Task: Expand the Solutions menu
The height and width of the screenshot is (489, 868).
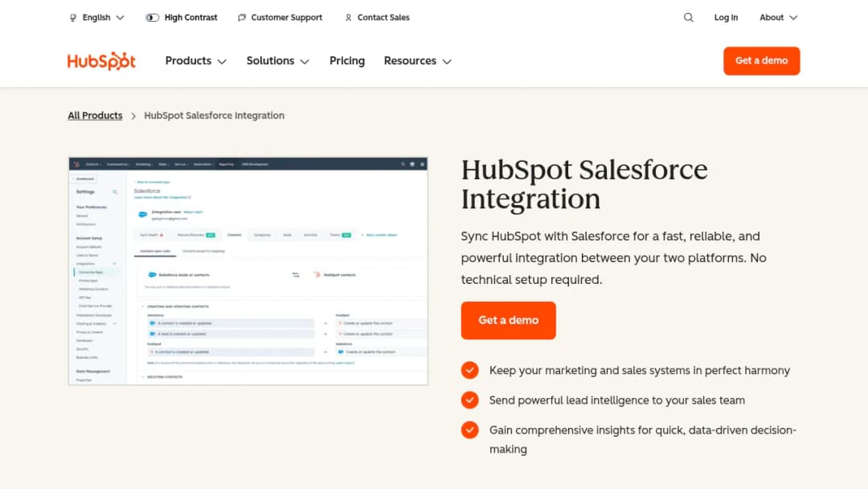Action: (x=278, y=61)
